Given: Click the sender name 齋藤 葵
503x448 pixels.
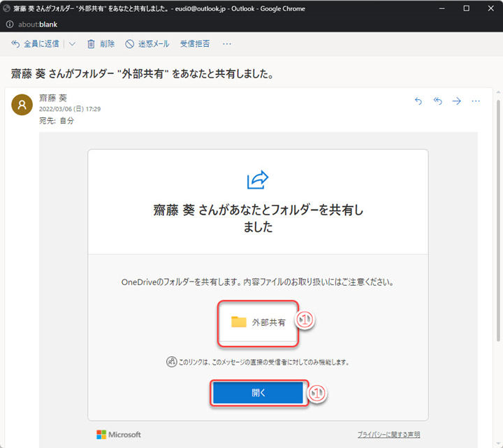Looking at the screenshot, I should 53,98.
